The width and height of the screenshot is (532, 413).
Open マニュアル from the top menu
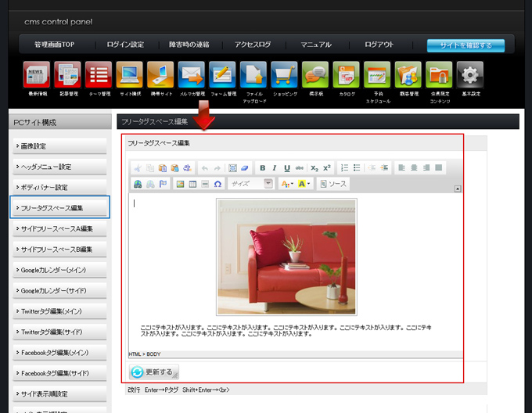[316, 45]
